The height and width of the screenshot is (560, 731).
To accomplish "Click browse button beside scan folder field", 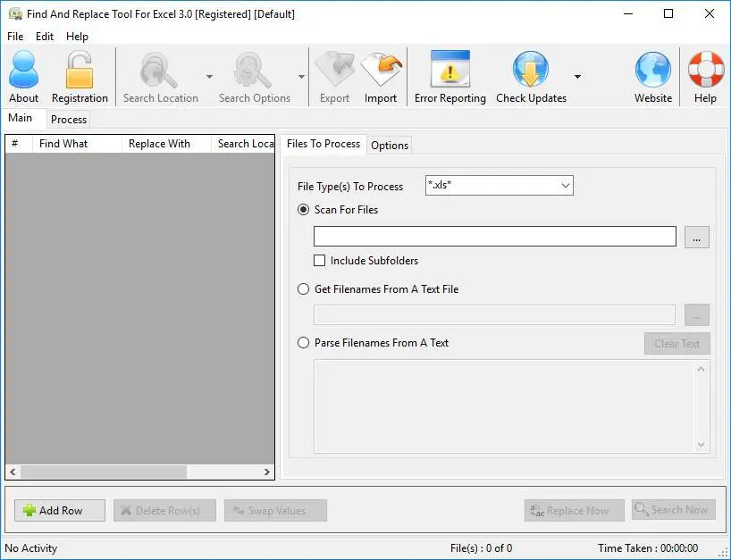I will click(696, 238).
